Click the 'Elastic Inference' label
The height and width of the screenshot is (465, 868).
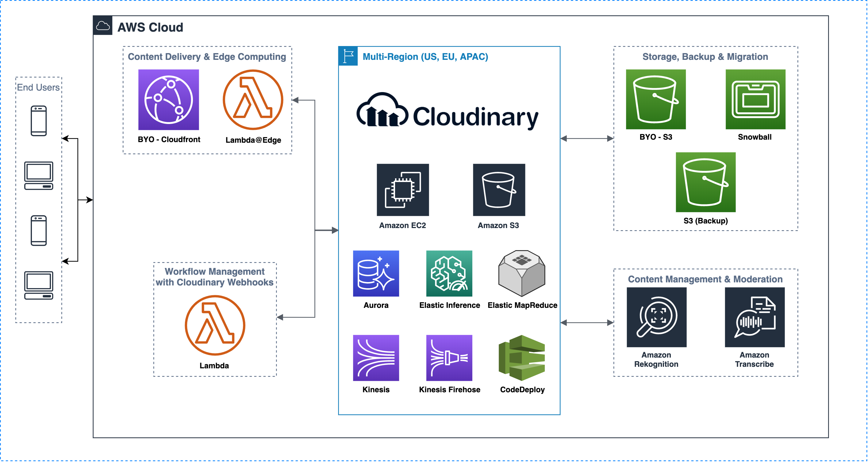[450, 305]
